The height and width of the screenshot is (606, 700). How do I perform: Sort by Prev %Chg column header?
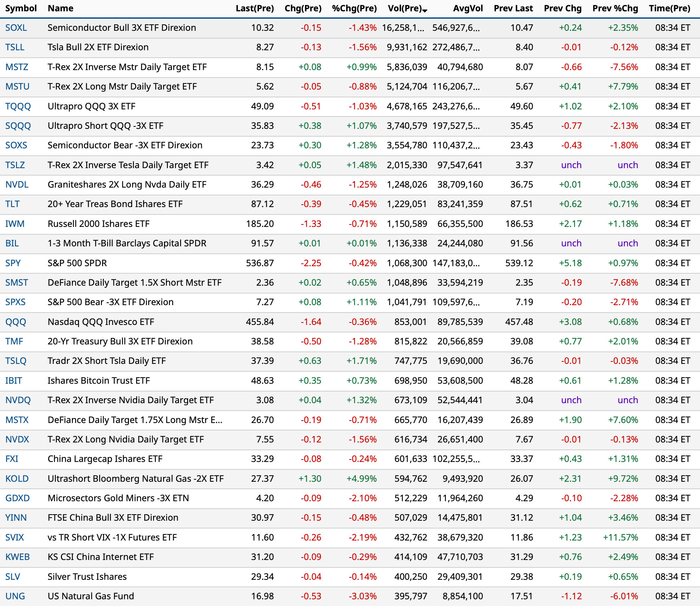point(615,8)
